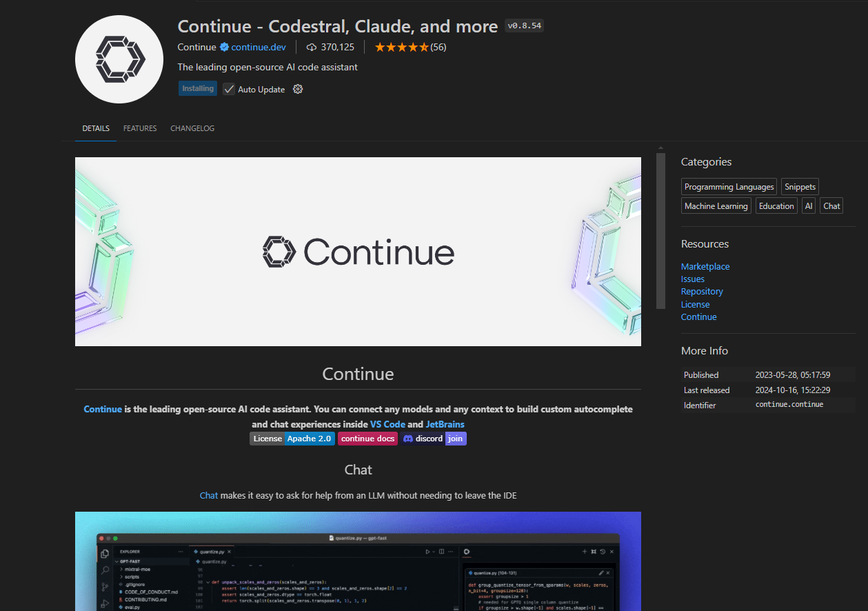Open the Marketplace resource link
Viewport: 868px width, 611px height.
click(x=705, y=267)
